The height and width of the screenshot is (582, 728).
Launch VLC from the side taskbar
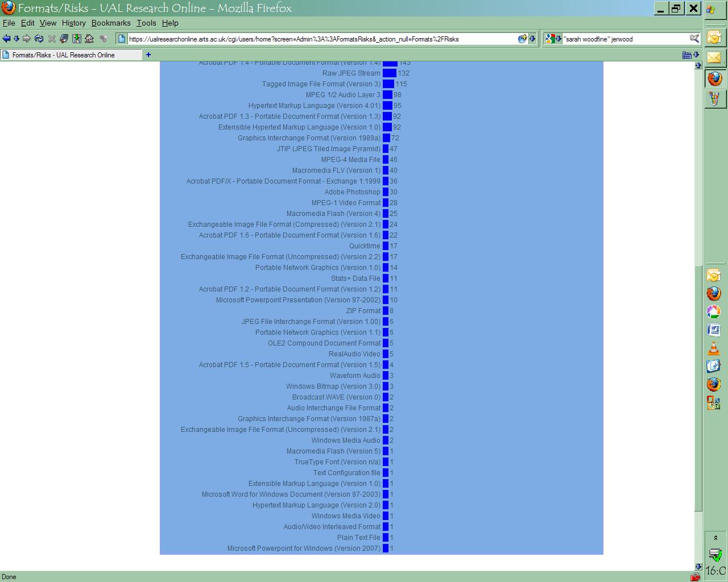(714, 348)
